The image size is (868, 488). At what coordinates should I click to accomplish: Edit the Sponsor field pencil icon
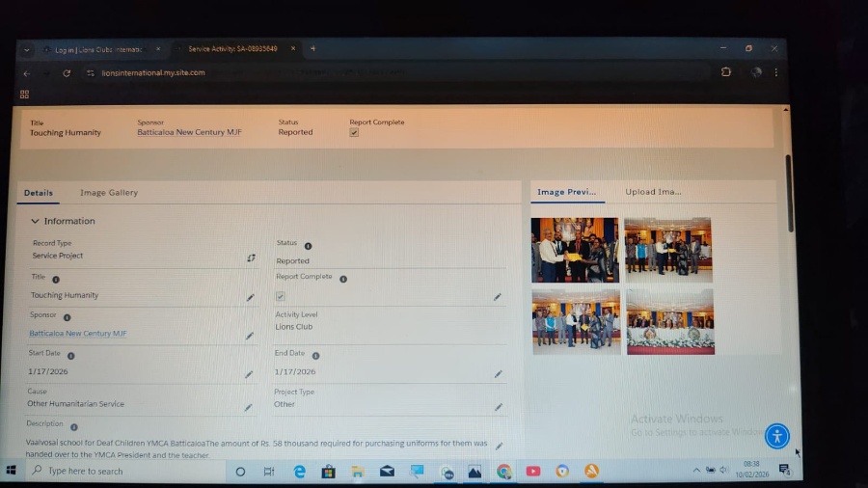pos(250,336)
